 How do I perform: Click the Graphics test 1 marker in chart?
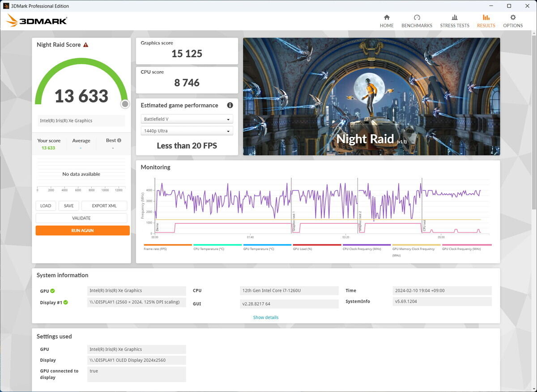294,222
